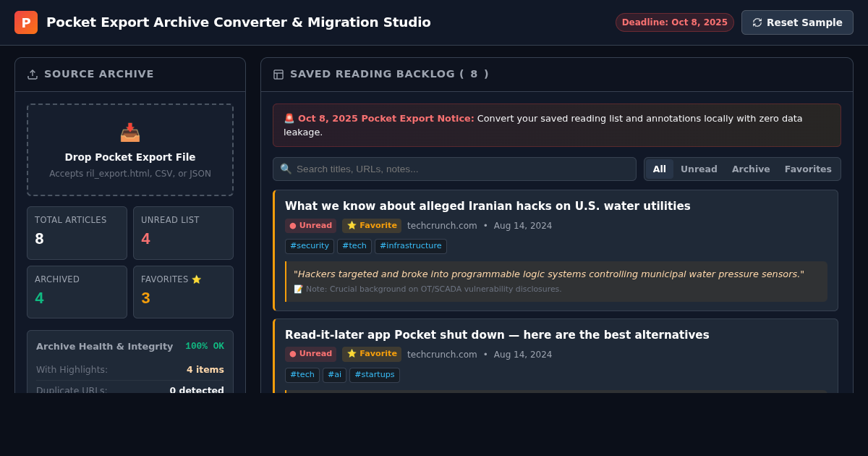Open the Unread List stat card
Screen dimensions: 868x456
coord(183,233)
